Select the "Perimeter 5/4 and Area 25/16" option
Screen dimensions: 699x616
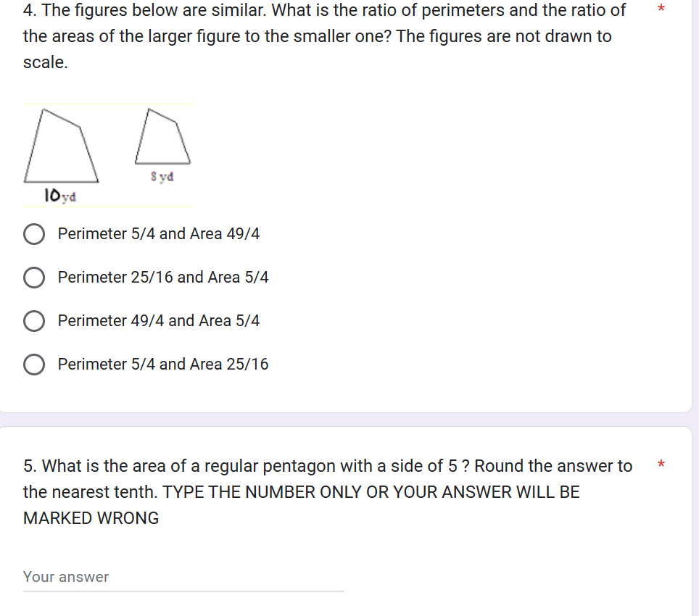pos(34,364)
